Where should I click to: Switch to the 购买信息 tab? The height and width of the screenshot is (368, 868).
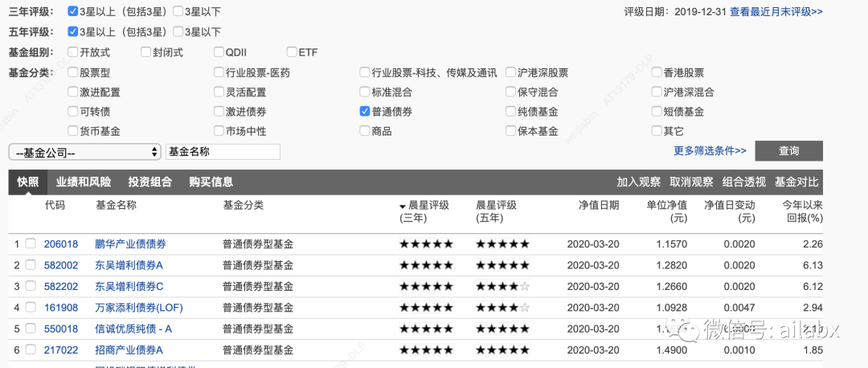[211, 182]
